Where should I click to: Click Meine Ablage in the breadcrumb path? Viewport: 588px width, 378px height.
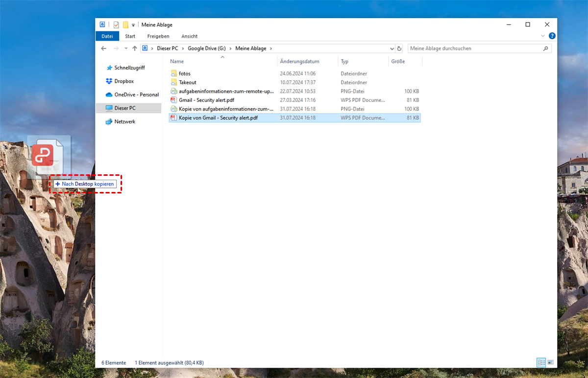click(250, 48)
